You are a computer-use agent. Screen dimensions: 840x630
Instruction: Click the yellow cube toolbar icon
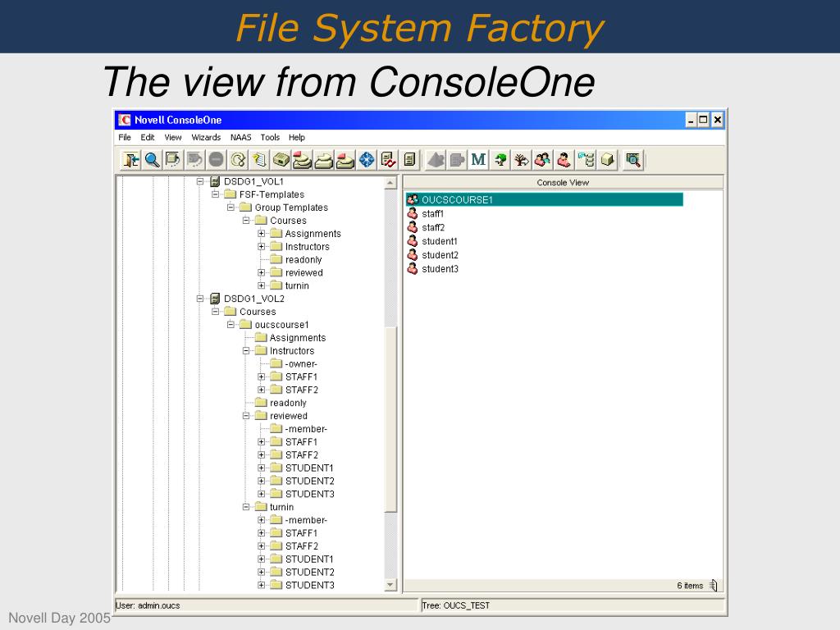pyautogui.click(x=607, y=160)
